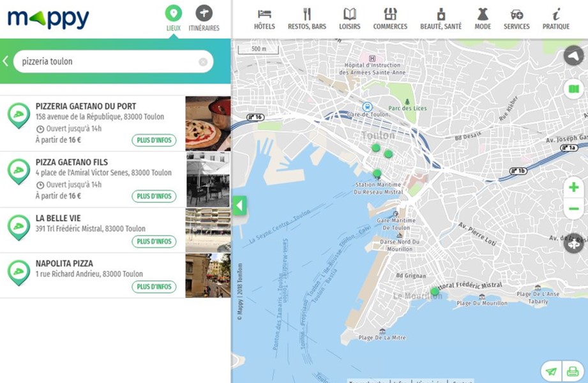Open Plus d'infos for Pizzeria Gaetano du Port
Viewport: 588px width, 383px height.
click(x=154, y=140)
